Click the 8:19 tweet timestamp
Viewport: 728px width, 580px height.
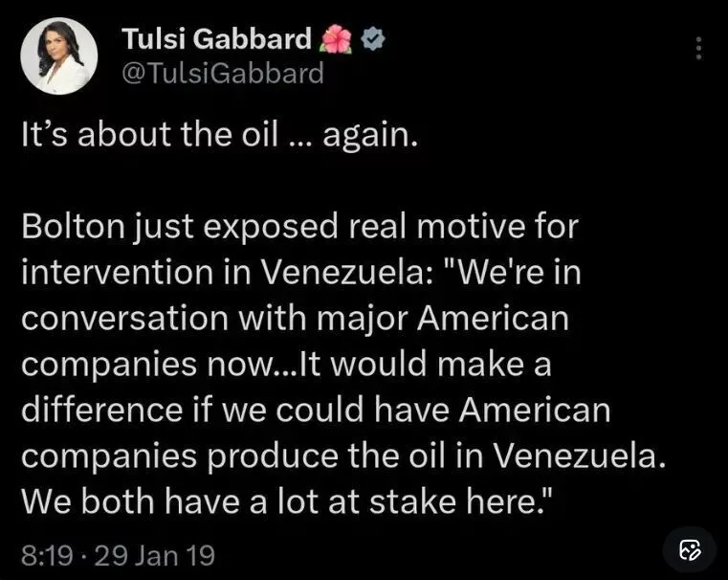tap(44, 555)
